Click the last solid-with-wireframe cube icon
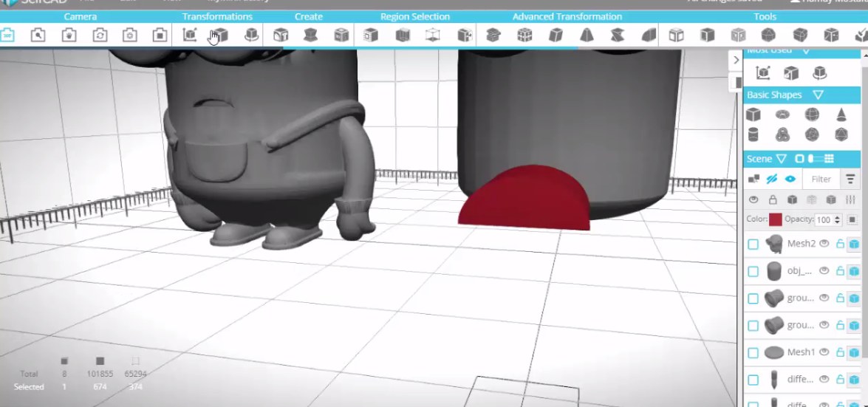Screen dimensions: 868x407 (x=831, y=200)
